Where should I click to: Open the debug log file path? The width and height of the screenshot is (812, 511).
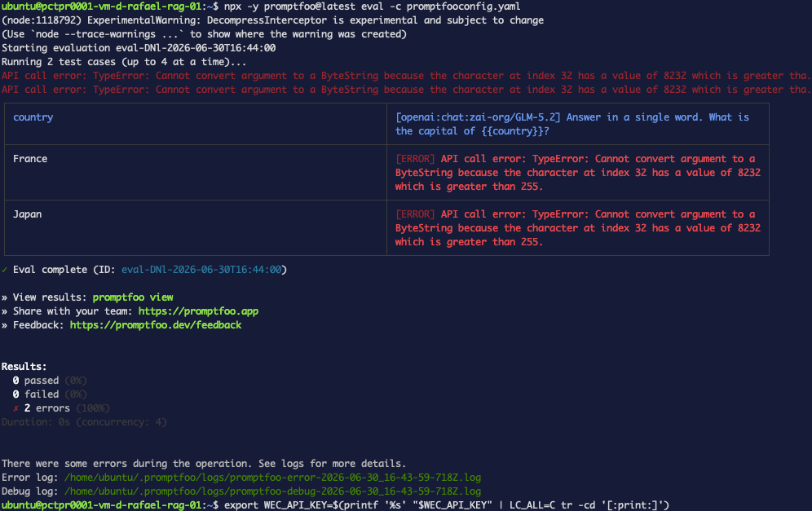[272, 491]
